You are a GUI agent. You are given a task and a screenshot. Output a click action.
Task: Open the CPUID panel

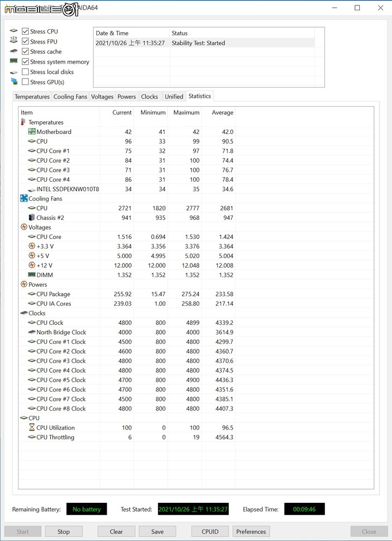(x=210, y=532)
